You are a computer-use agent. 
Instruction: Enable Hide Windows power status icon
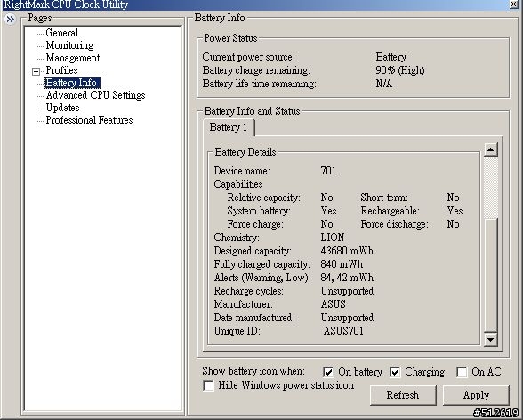[208, 385]
